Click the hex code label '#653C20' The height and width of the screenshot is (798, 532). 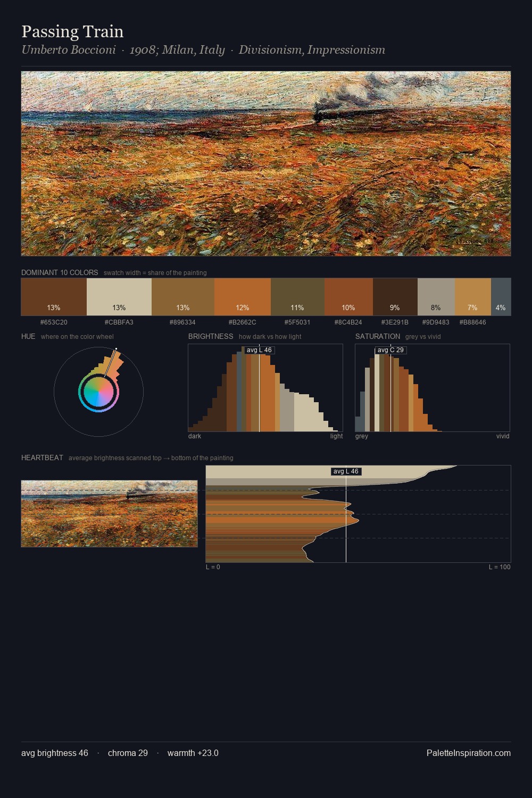[x=54, y=322]
